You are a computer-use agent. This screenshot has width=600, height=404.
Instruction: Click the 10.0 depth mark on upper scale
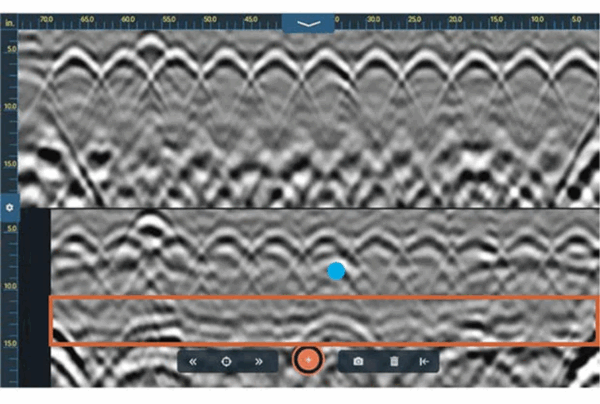[x=10, y=106]
